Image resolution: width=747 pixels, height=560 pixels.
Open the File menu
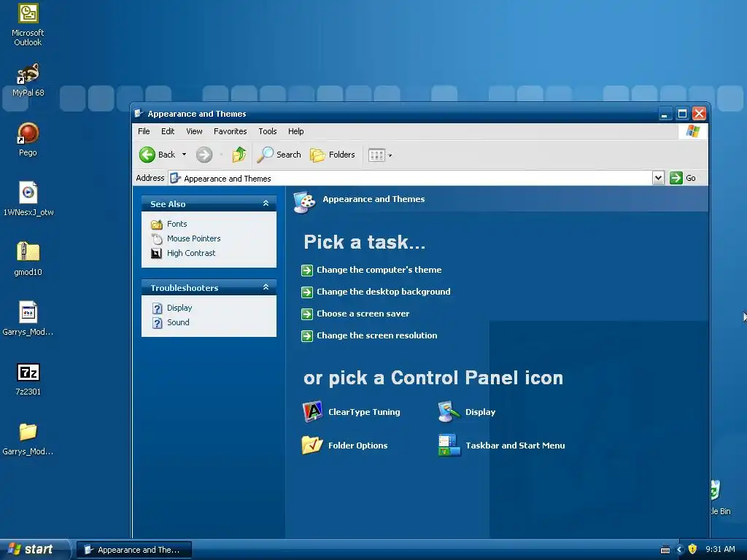(x=144, y=131)
